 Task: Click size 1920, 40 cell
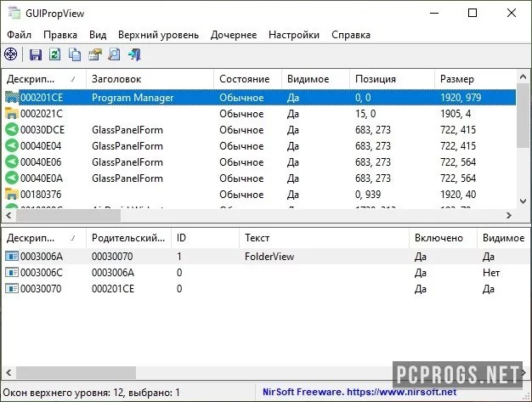pos(458,195)
